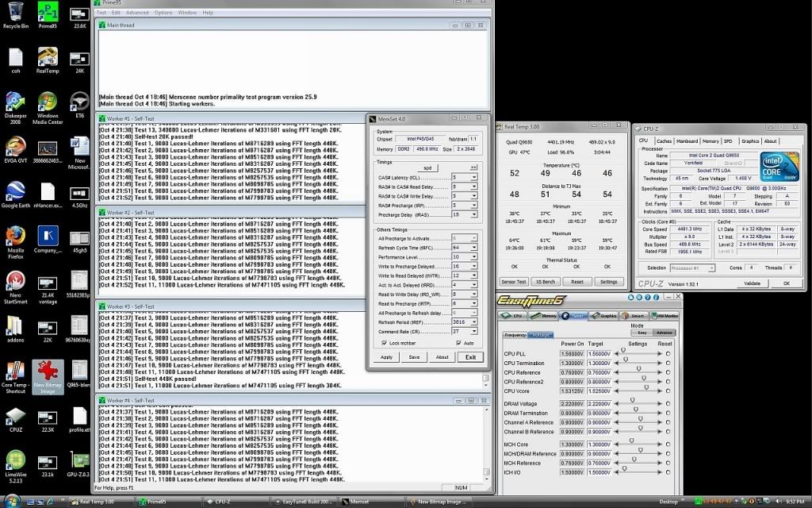Launch the Nero StartSmart desktop icon
812x508 pixels.
(16, 287)
